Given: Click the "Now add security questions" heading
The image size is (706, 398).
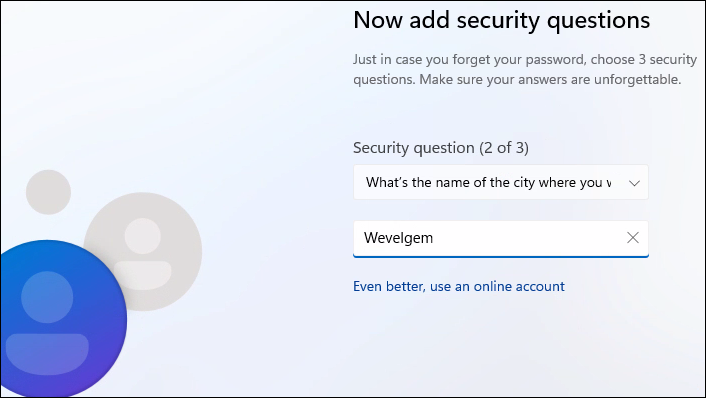Looking at the screenshot, I should tap(502, 20).
